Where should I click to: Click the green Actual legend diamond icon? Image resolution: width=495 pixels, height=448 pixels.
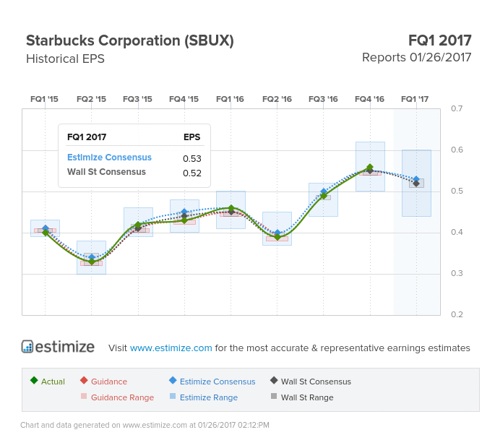[x=34, y=380]
